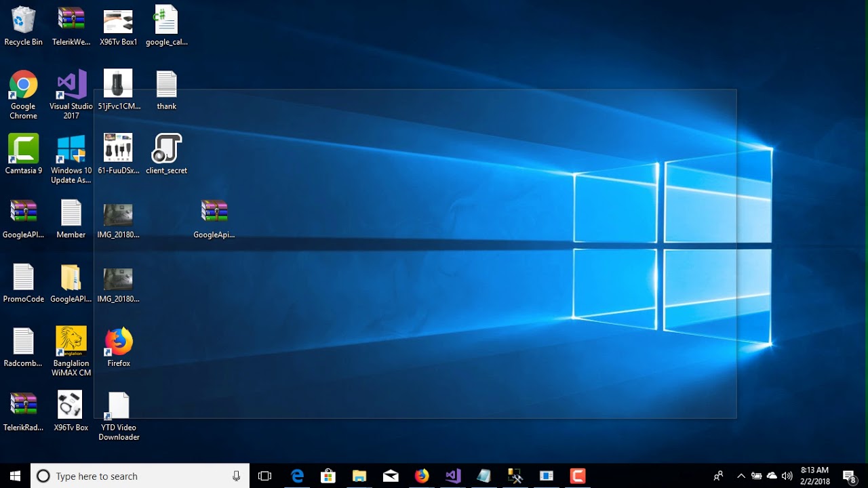The image size is (868, 488).
Task: Open Camtasia from the taskbar
Action: point(578,476)
